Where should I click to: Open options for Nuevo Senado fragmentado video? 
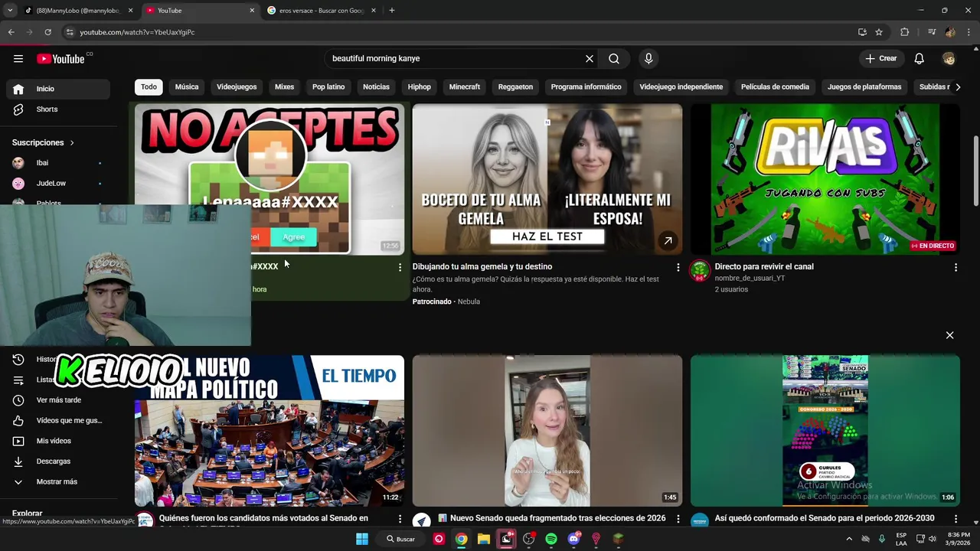678,519
